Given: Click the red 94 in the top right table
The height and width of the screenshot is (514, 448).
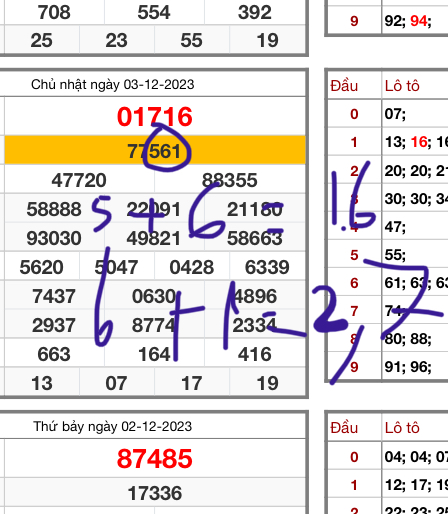Looking at the screenshot, I should (x=419, y=21).
